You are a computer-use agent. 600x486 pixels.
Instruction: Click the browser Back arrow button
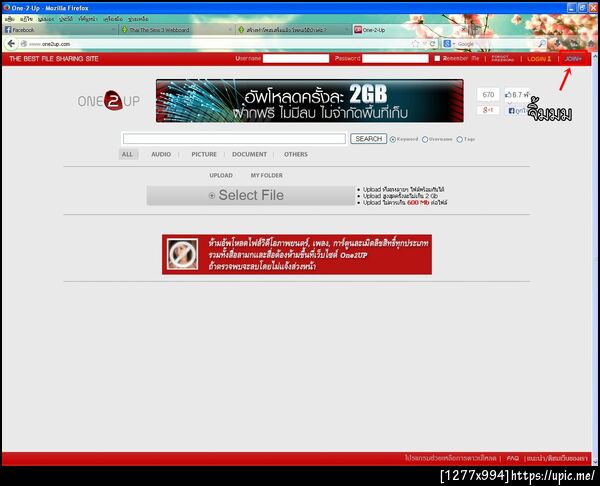coord(11,44)
